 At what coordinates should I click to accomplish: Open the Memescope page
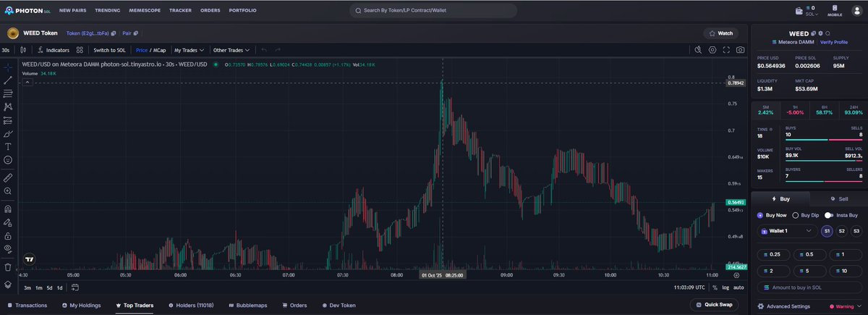click(x=145, y=11)
